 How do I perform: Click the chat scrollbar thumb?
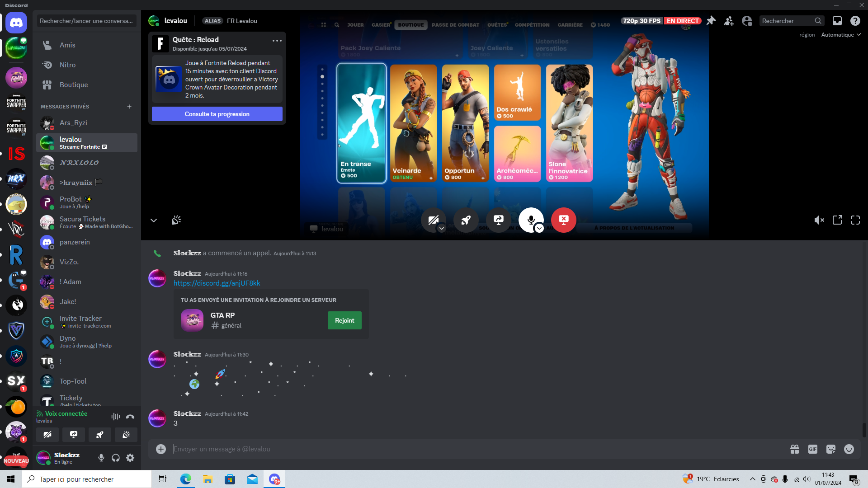864,430
